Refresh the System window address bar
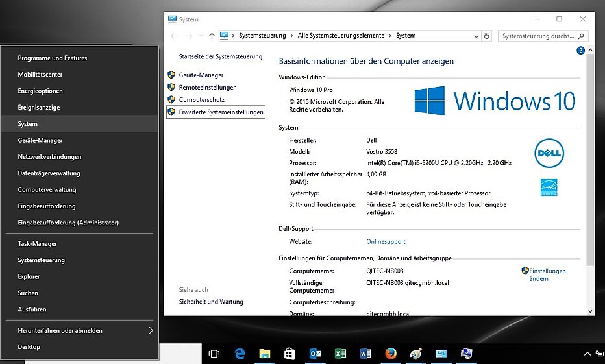 487,36
